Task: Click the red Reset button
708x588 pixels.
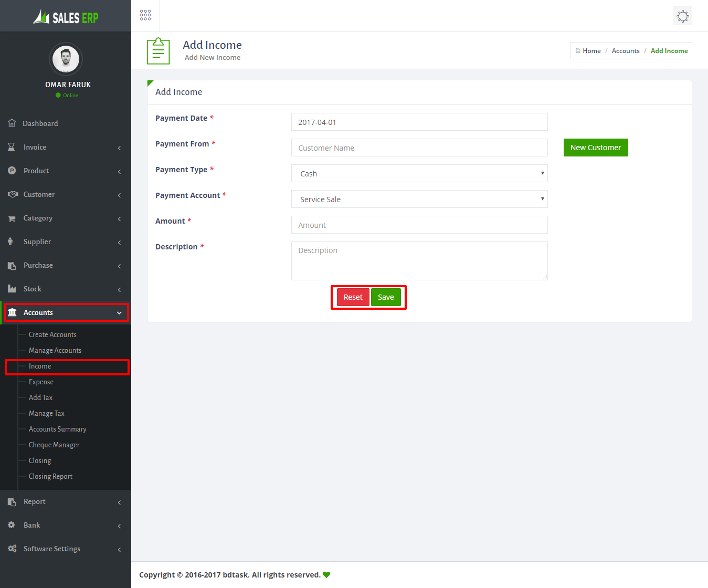Action: (353, 297)
